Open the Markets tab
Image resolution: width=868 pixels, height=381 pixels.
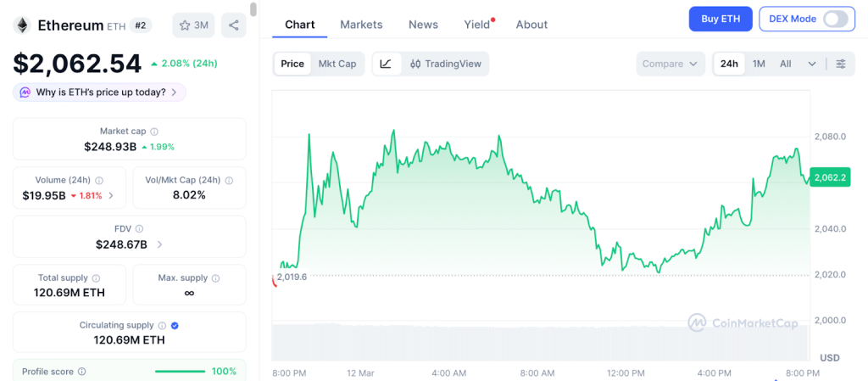361,25
